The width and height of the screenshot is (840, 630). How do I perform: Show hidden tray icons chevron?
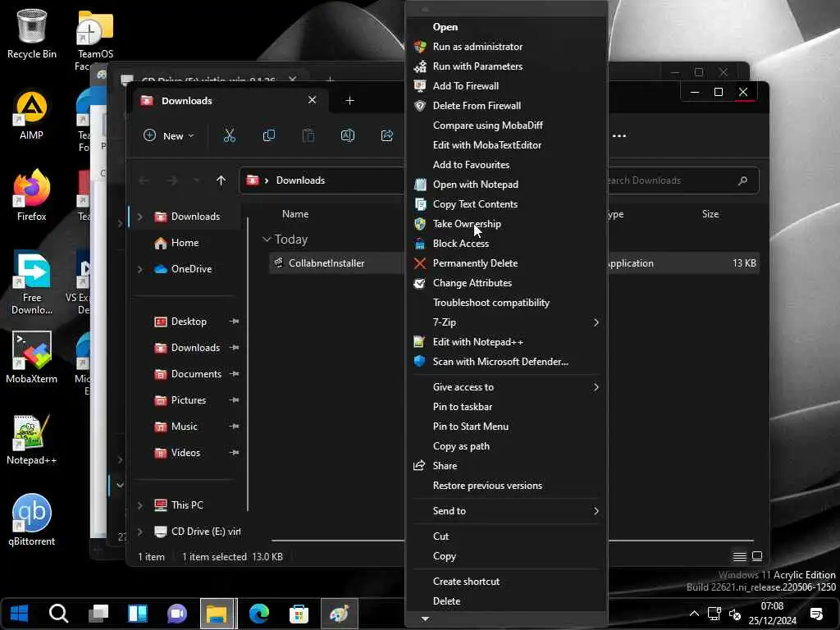(x=694, y=614)
